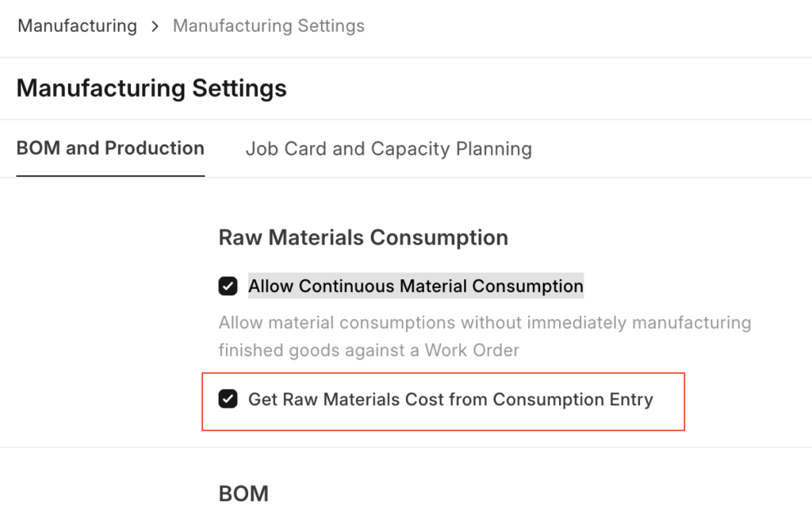
Task: Switch to BOM and Production tab
Action: point(110,148)
